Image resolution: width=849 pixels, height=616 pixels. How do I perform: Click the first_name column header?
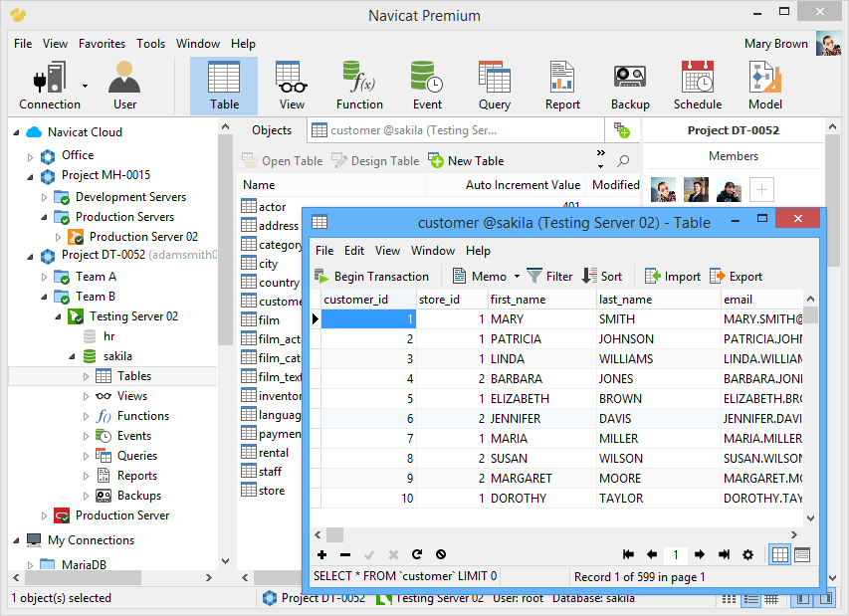click(541, 300)
